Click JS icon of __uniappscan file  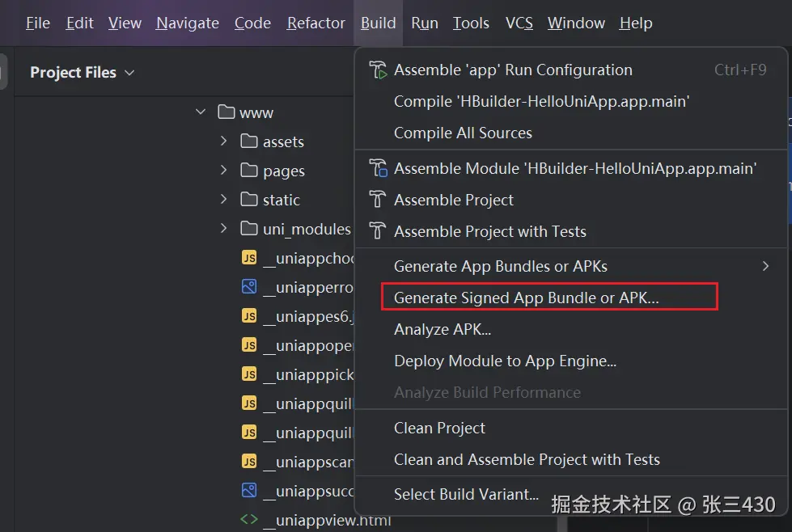tap(249, 462)
